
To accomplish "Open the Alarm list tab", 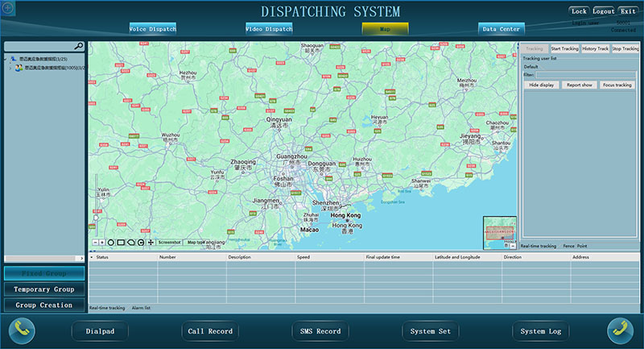I will [x=141, y=307].
